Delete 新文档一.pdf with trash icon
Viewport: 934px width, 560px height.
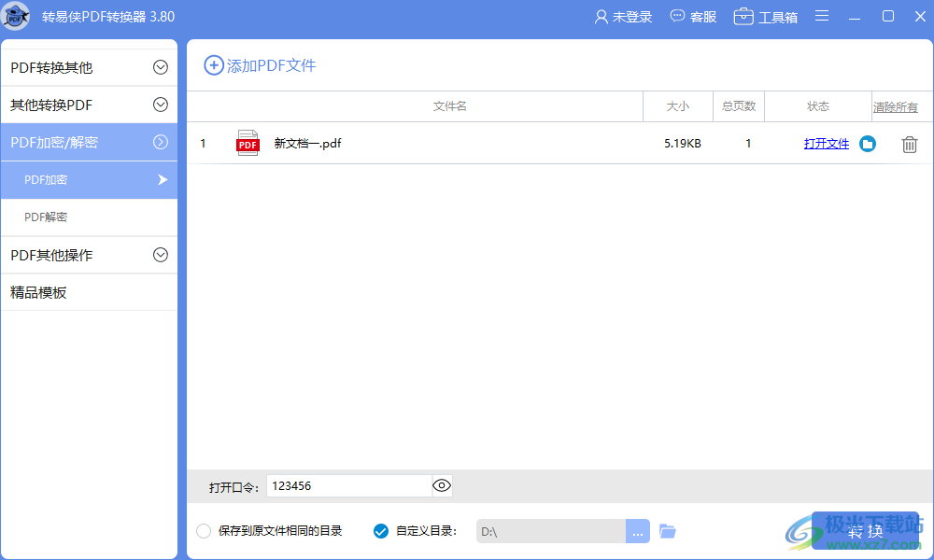click(909, 144)
